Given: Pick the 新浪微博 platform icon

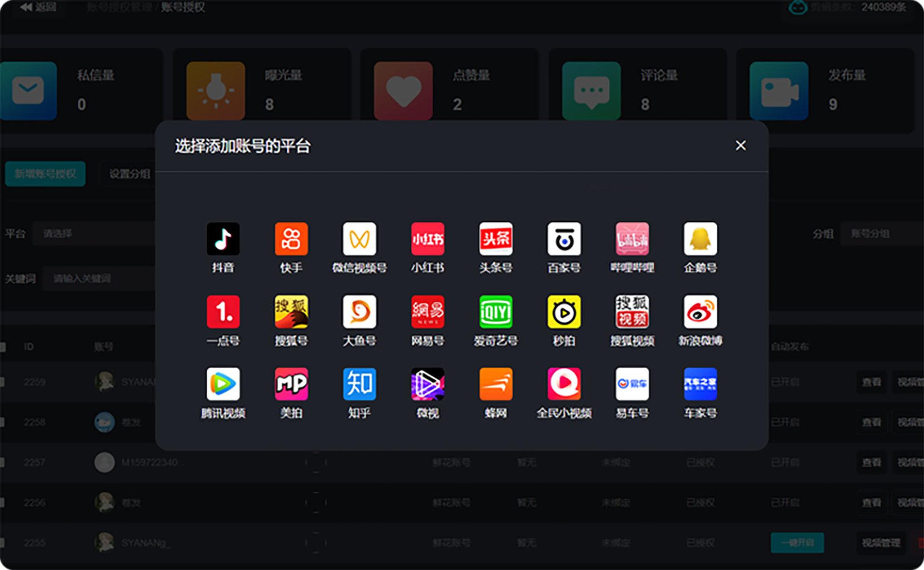Looking at the screenshot, I should tap(701, 312).
